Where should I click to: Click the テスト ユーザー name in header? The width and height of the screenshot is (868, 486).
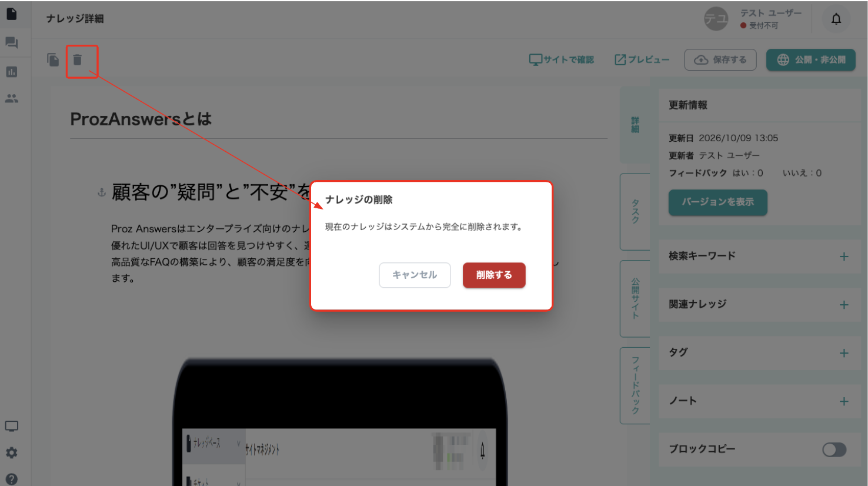770,14
